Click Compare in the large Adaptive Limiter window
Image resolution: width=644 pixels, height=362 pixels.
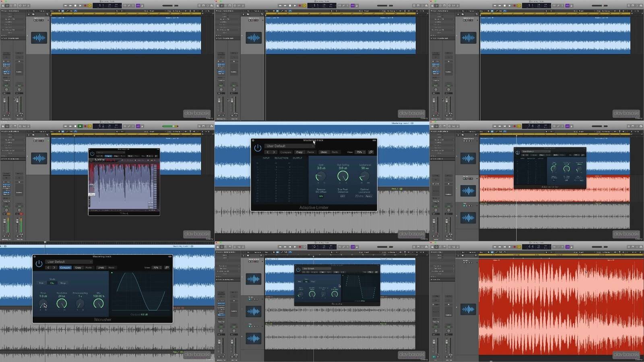(286, 152)
